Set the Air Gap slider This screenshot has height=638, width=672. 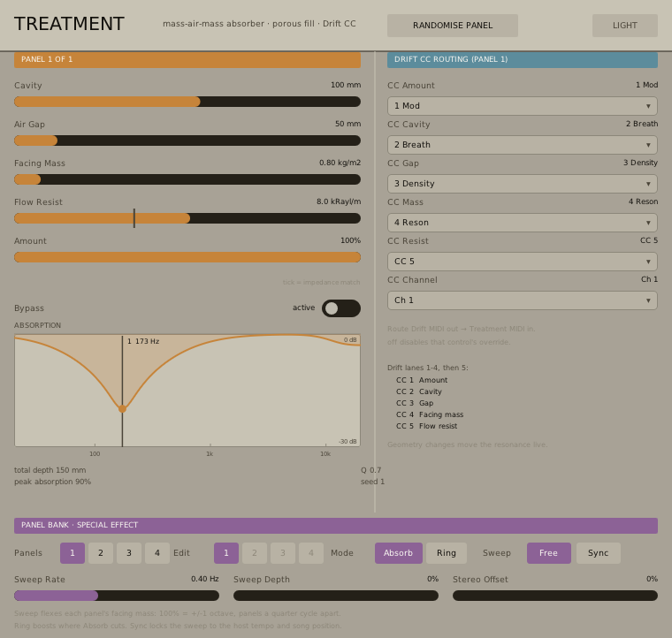tap(187, 141)
